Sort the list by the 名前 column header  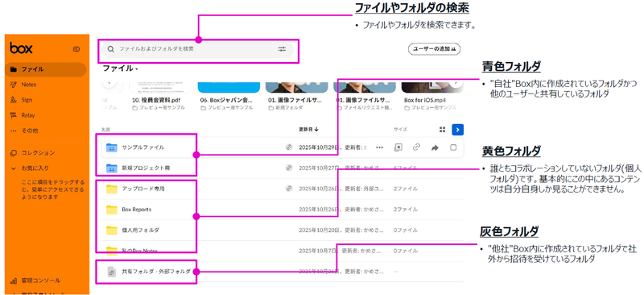point(105,129)
